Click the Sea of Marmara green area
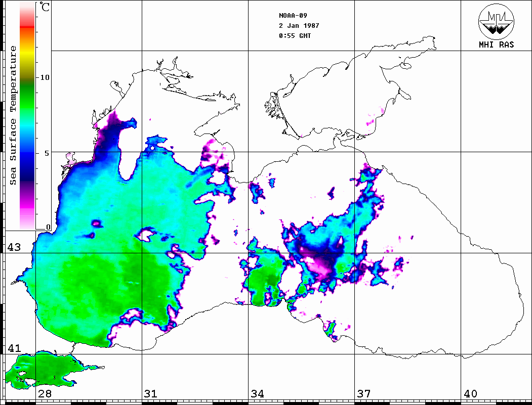Screen dimensions: 532x405 48,370
